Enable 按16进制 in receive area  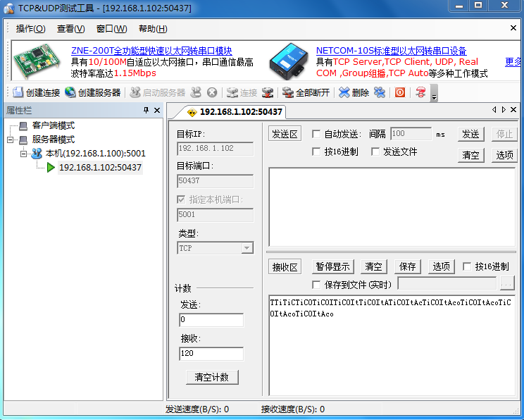coord(467,266)
